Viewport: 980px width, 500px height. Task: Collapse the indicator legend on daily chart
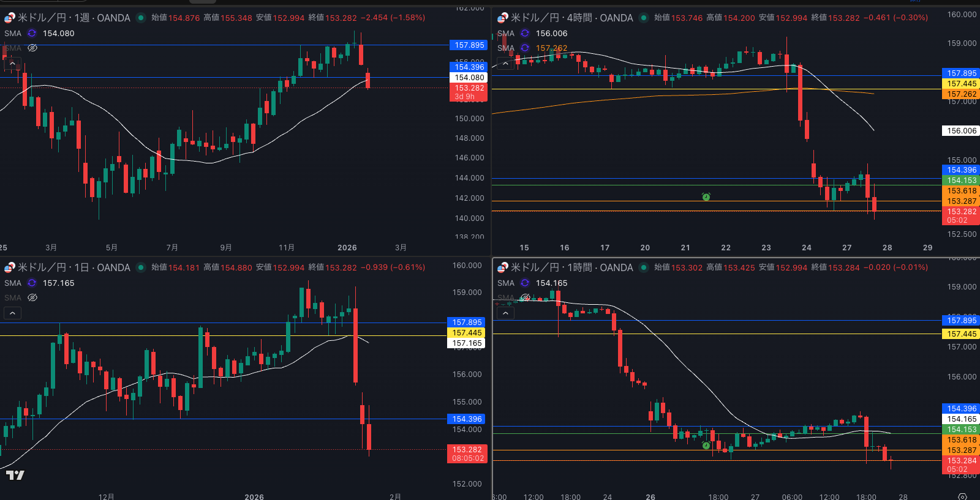[x=12, y=313]
